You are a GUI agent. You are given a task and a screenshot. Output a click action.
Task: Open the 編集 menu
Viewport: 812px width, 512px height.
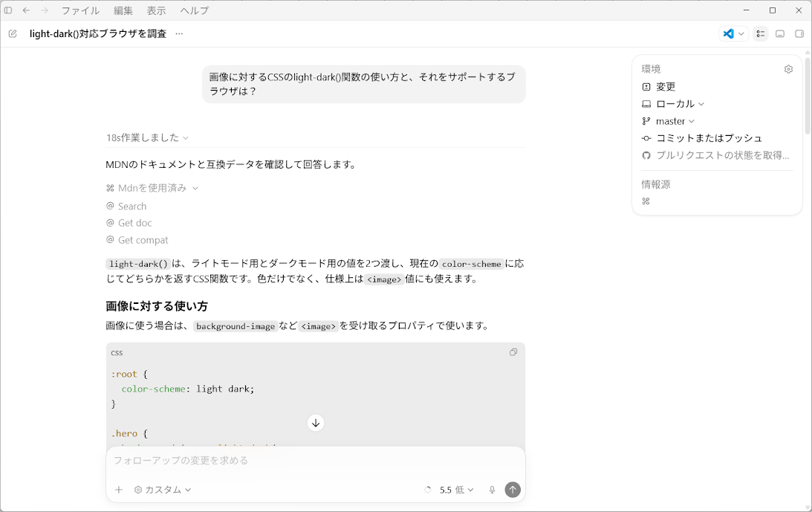pyautogui.click(x=123, y=10)
